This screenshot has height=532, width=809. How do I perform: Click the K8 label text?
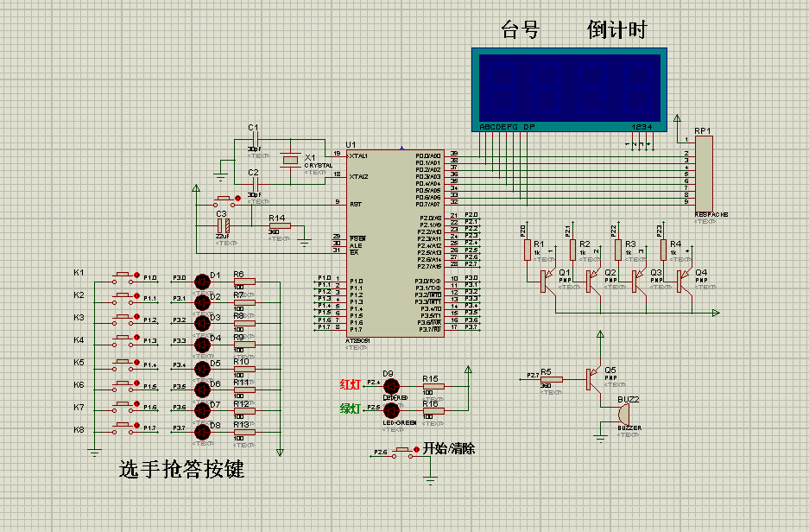click(x=79, y=429)
